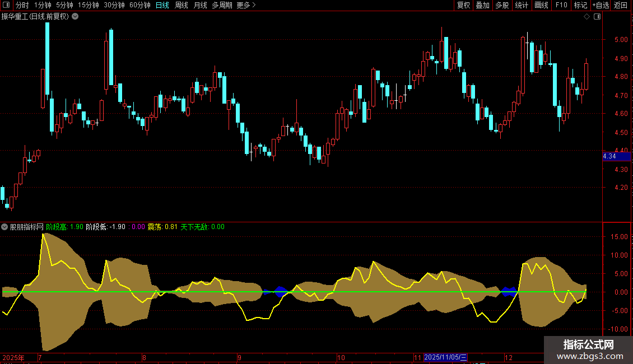Click the 统计 statistics button
Screen dimensions: 633x364
pyautogui.click(x=522, y=5)
